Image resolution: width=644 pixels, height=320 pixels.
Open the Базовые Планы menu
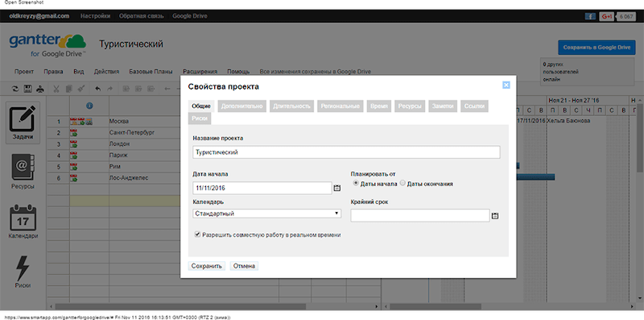point(151,72)
